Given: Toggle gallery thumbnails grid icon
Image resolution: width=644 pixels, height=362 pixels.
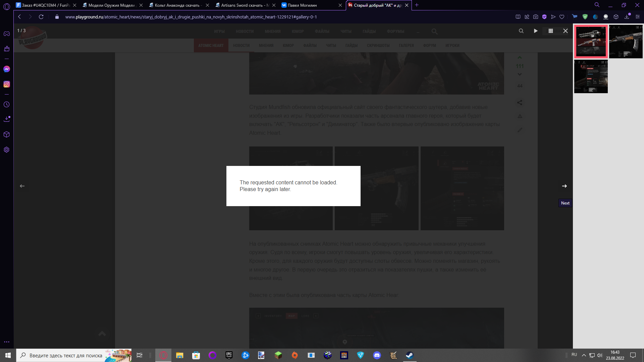Looking at the screenshot, I should pos(550,31).
